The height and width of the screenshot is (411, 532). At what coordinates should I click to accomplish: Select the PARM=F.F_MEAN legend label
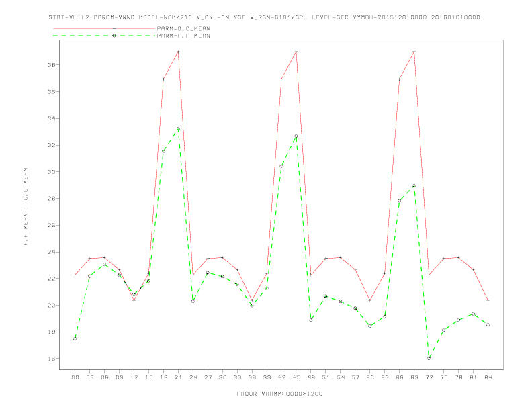[x=183, y=36]
